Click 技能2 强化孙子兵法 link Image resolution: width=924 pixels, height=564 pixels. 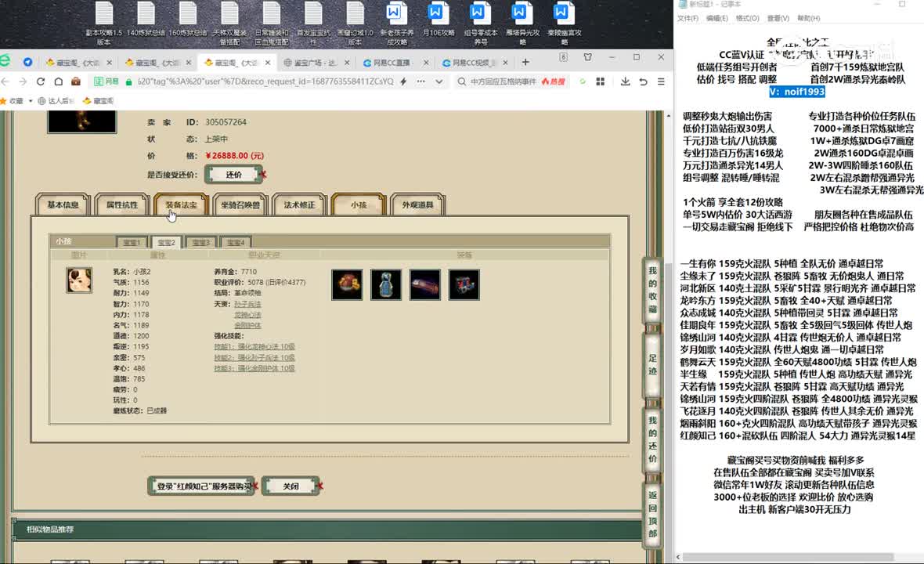[x=254, y=358]
